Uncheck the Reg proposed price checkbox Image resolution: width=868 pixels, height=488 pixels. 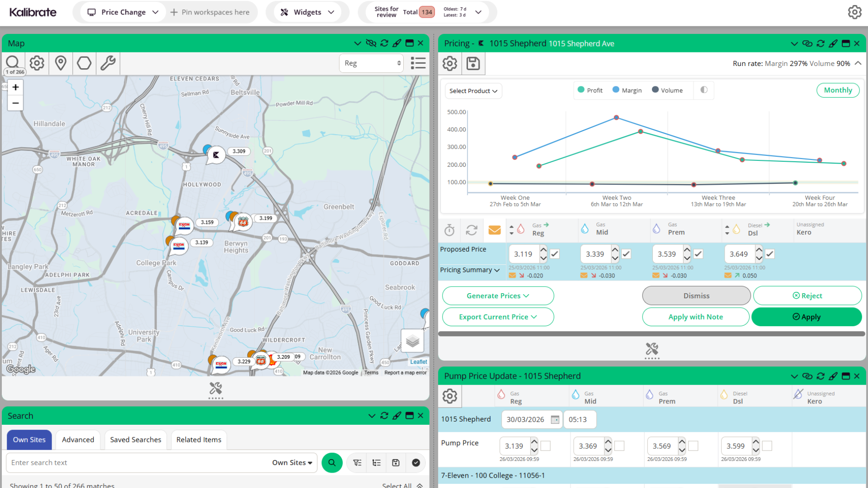(555, 254)
